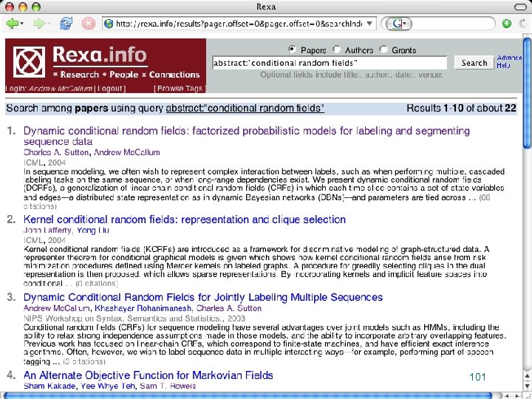Open author Andrew McCallum on result 1
The image size is (532, 399).
point(127,152)
